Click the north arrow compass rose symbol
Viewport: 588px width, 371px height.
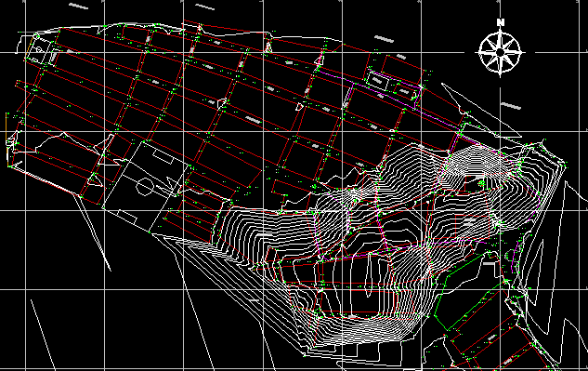click(x=501, y=52)
